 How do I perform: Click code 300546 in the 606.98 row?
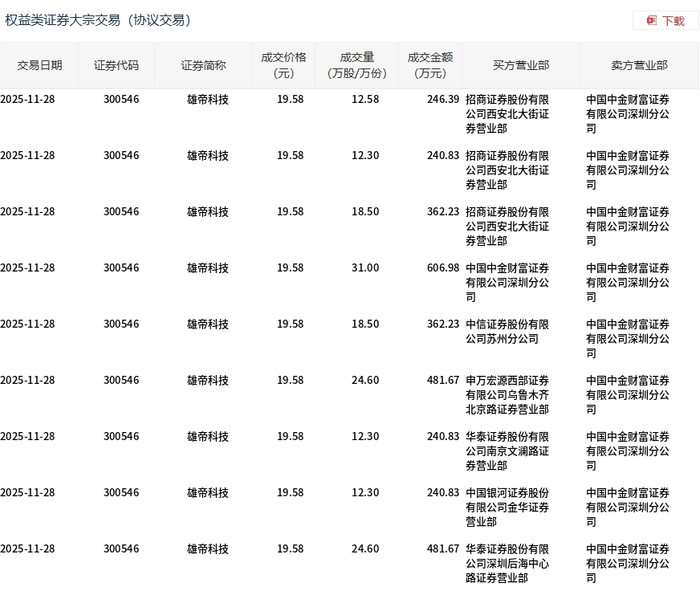[121, 268]
